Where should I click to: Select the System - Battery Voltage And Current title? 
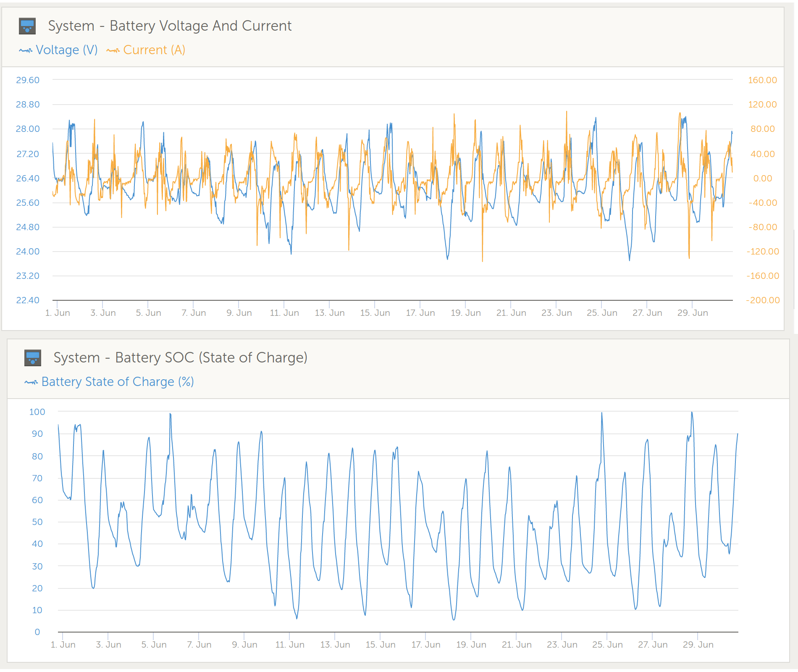coord(170,26)
